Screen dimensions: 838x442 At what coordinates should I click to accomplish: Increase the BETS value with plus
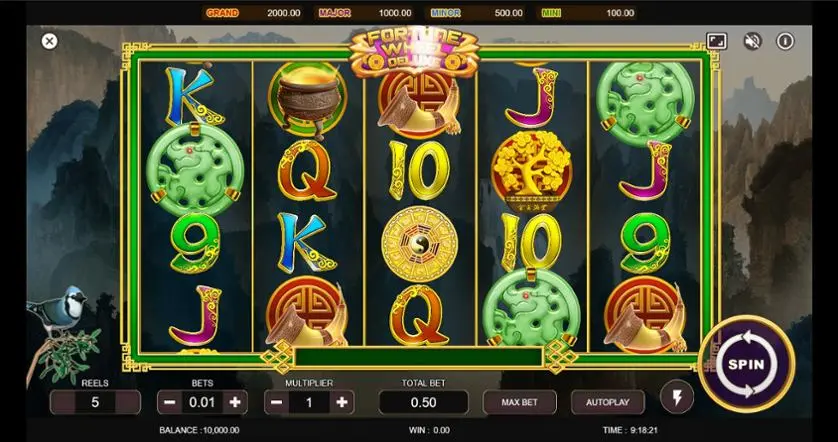[235, 402]
